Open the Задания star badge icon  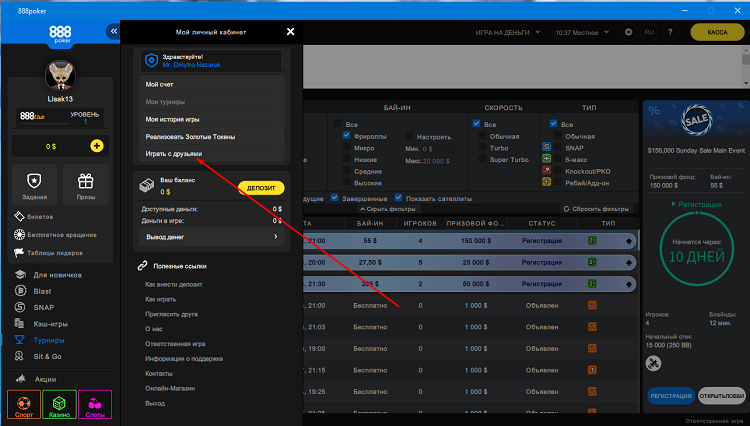pos(34,180)
